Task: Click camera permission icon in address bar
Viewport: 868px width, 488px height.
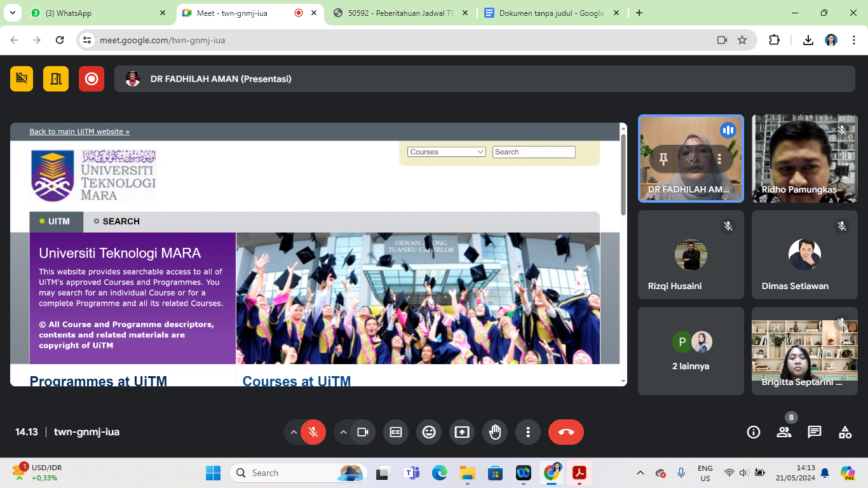Action: click(x=722, y=40)
